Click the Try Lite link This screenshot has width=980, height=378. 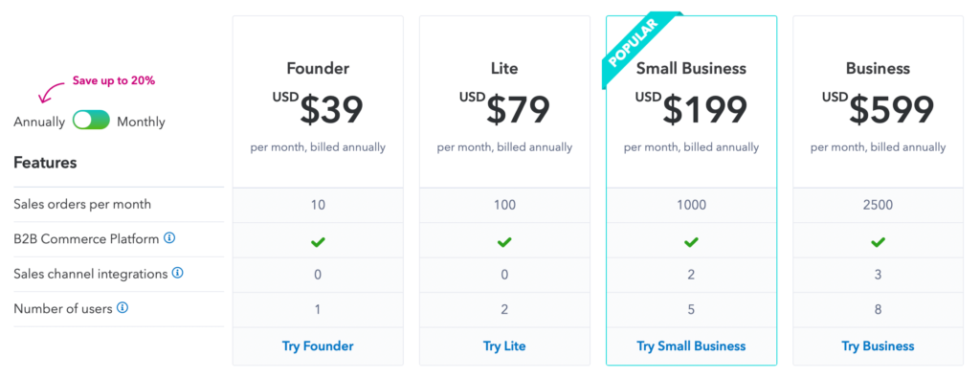click(x=504, y=346)
